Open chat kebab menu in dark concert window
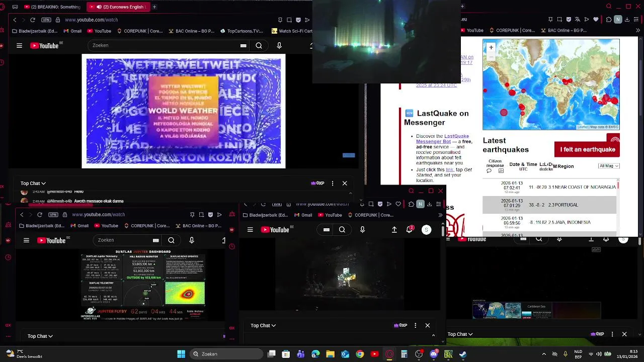 (415, 326)
